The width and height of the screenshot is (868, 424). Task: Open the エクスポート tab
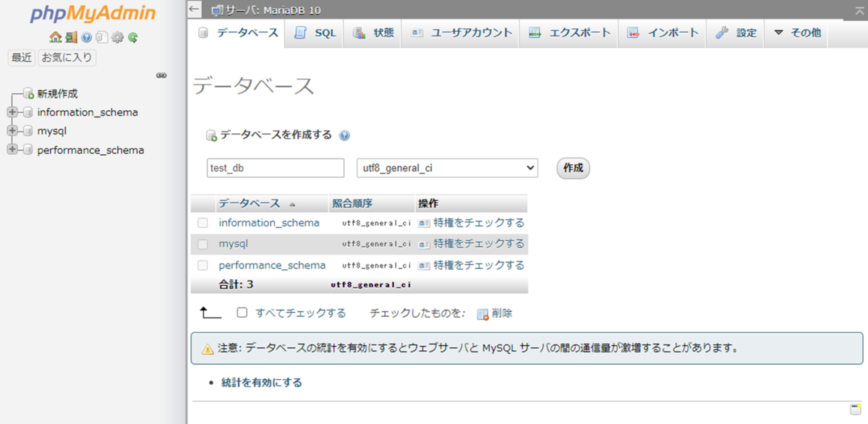click(x=569, y=33)
